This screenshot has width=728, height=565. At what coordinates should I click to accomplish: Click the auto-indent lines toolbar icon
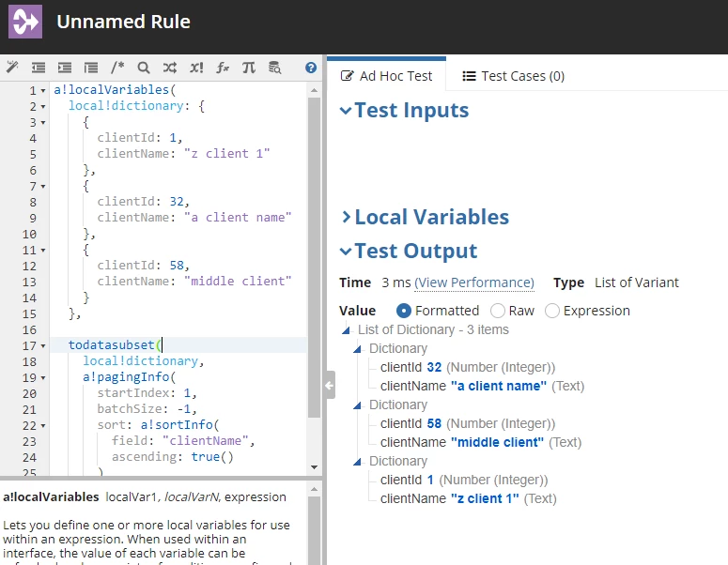click(x=91, y=68)
